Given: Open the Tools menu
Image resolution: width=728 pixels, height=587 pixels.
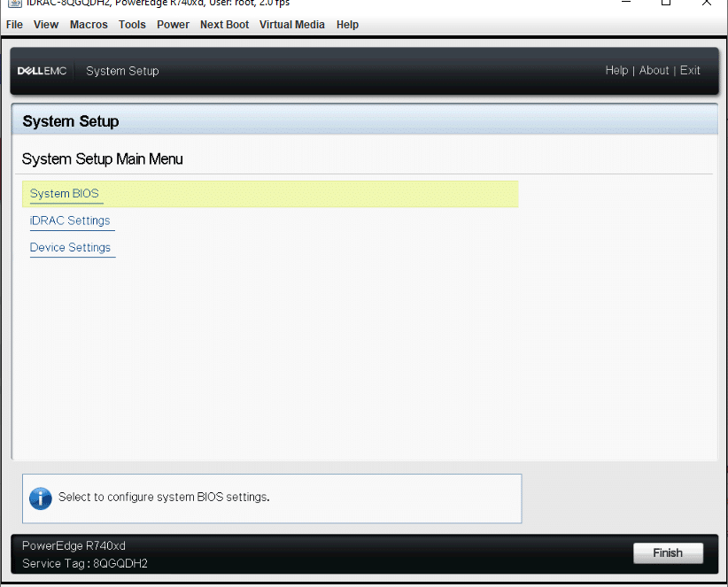Looking at the screenshot, I should point(132,25).
